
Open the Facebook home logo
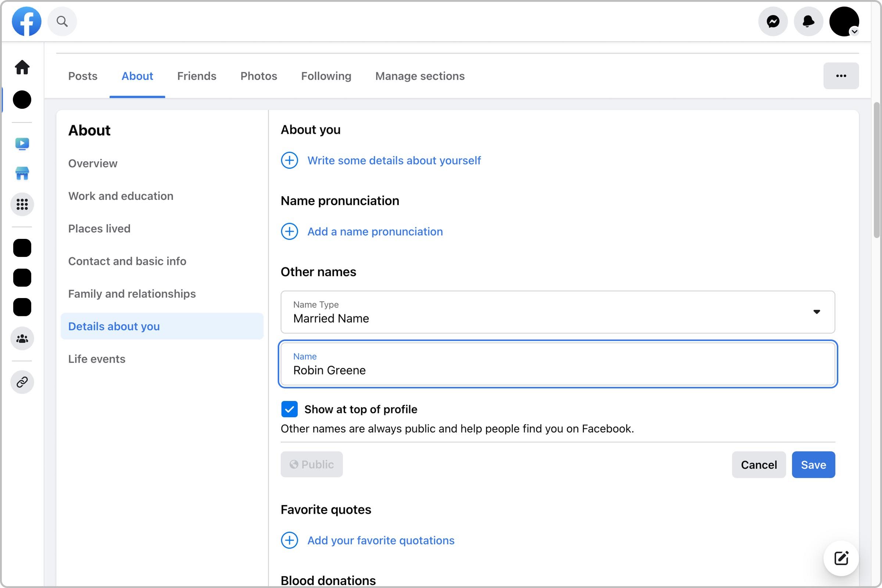click(x=26, y=21)
